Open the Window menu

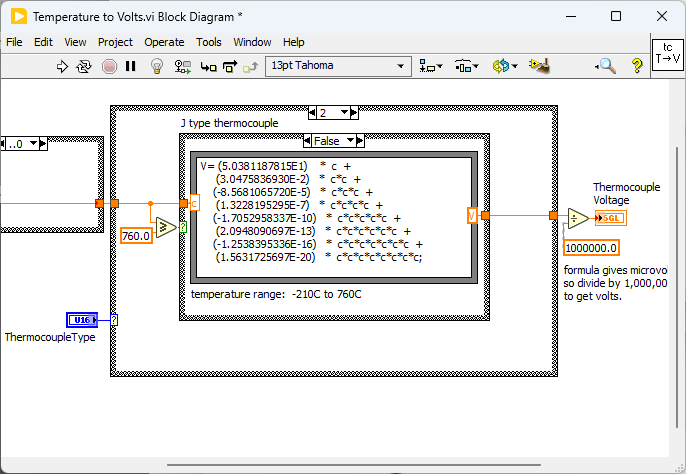252,42
